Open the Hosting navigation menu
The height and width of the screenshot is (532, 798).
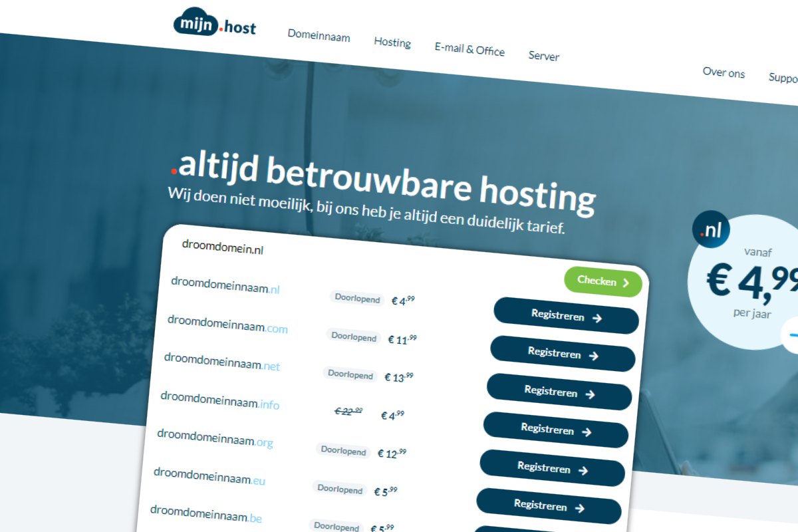392,43
